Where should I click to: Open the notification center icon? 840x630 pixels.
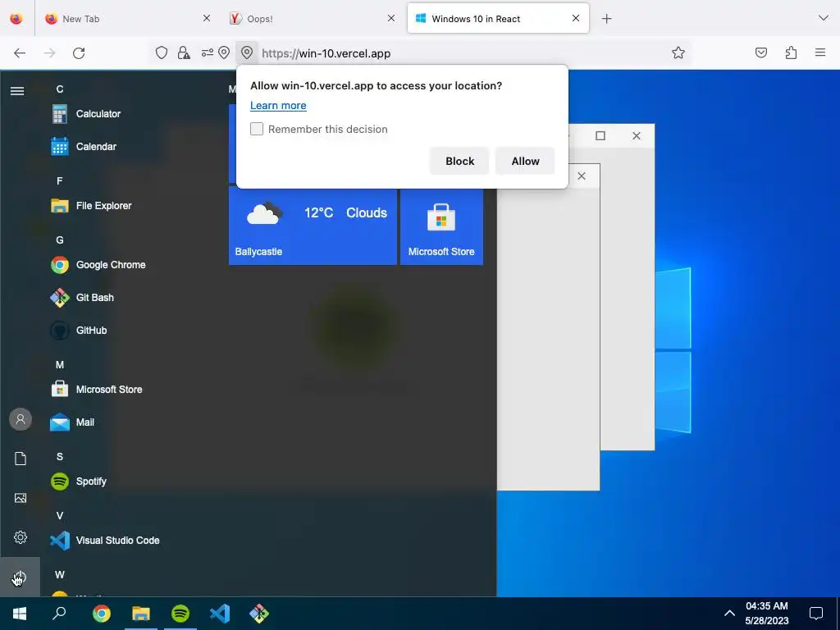(816, 614)
